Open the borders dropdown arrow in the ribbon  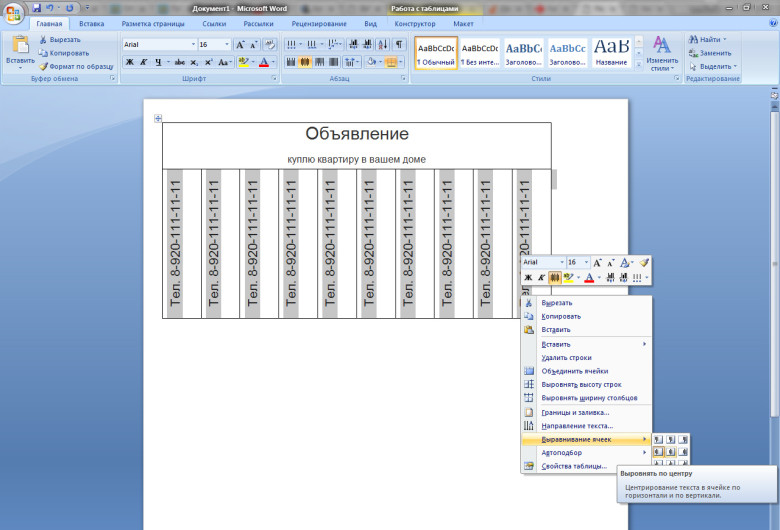click(x=400, y=62)
